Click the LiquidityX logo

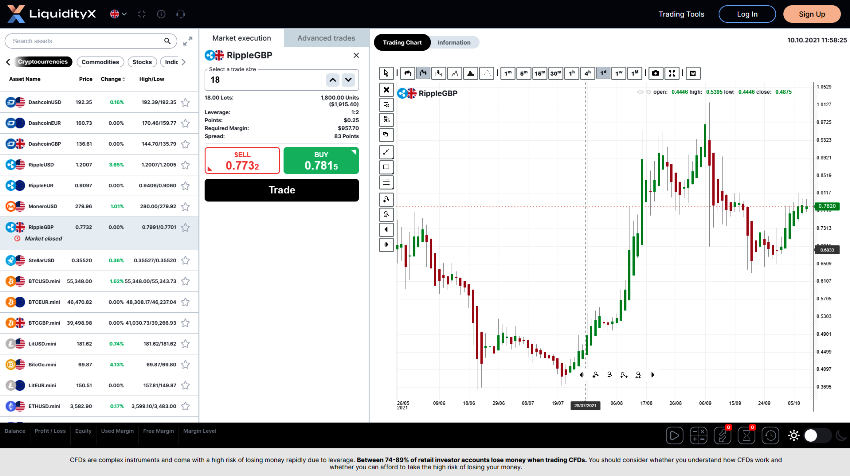(x=51, y=14)
